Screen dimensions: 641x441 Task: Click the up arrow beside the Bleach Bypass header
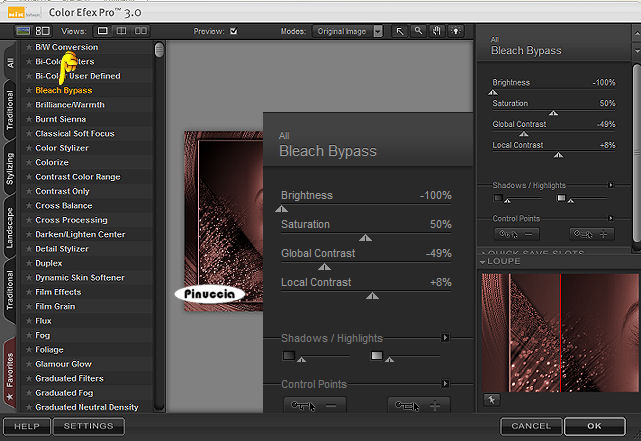[637, 32]
